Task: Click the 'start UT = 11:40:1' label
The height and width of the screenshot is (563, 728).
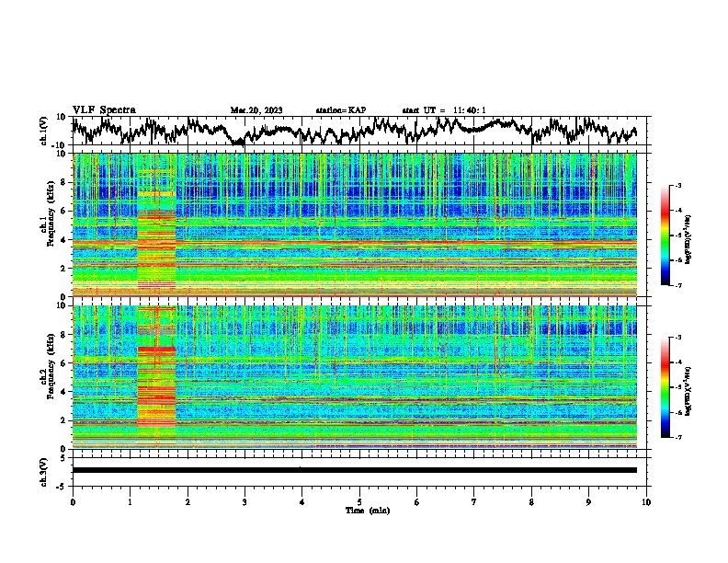Action: tap(444, 110)
